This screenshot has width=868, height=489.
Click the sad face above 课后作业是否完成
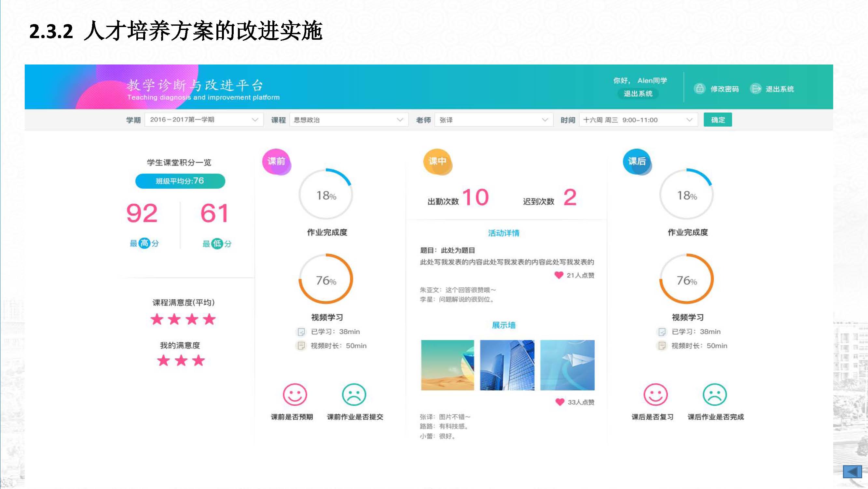click(714, 394)
